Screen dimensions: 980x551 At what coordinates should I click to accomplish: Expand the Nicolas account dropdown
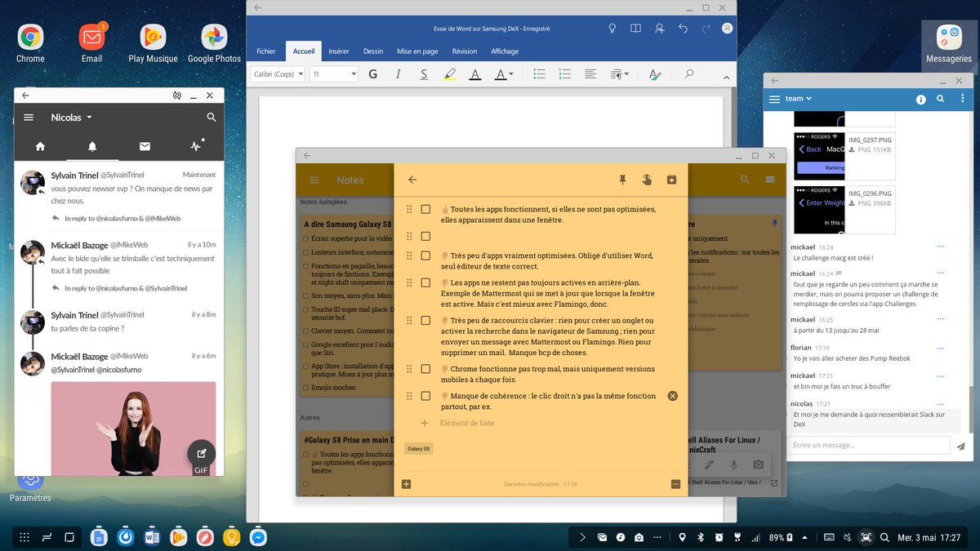(x=88, y=118)
